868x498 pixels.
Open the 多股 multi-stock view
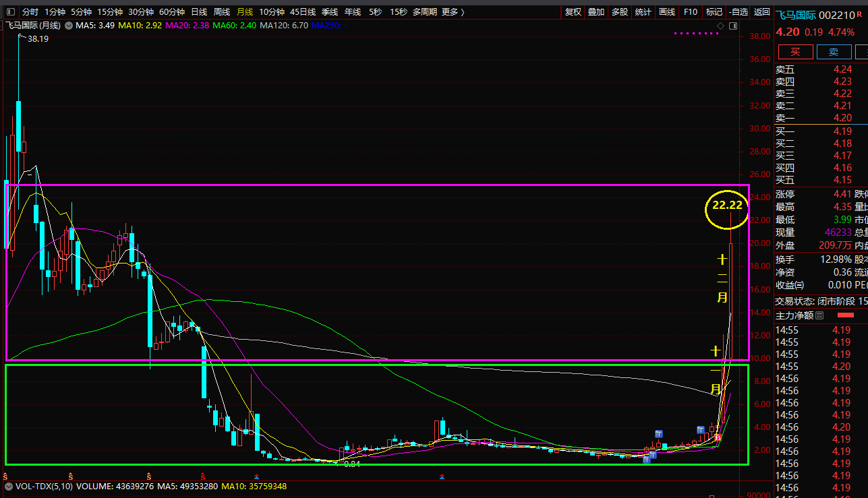coord(620,12)
